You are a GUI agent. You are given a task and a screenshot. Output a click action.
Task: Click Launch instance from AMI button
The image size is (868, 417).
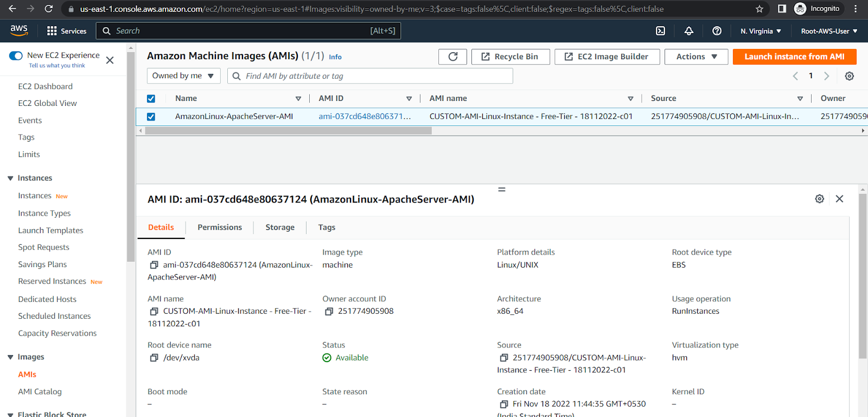[x=794, y=56]
